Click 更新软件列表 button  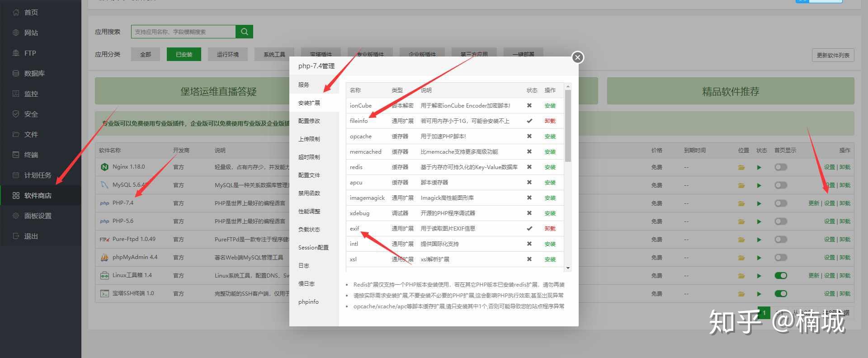(x=833, y=55)
